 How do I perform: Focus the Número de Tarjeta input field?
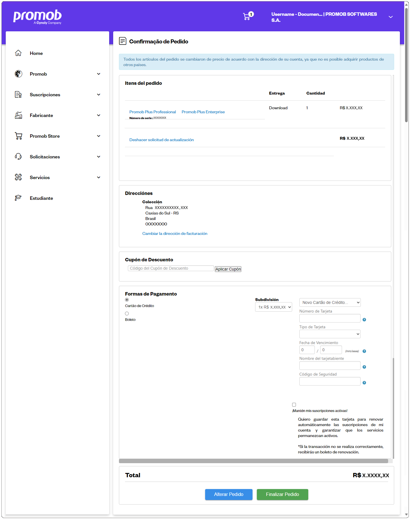[x=330, y=318]
